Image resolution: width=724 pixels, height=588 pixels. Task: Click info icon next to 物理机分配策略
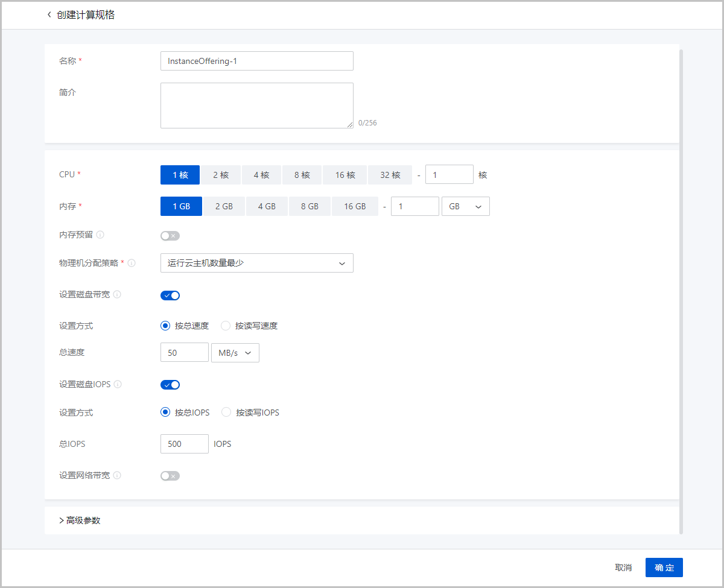point(132,263)
